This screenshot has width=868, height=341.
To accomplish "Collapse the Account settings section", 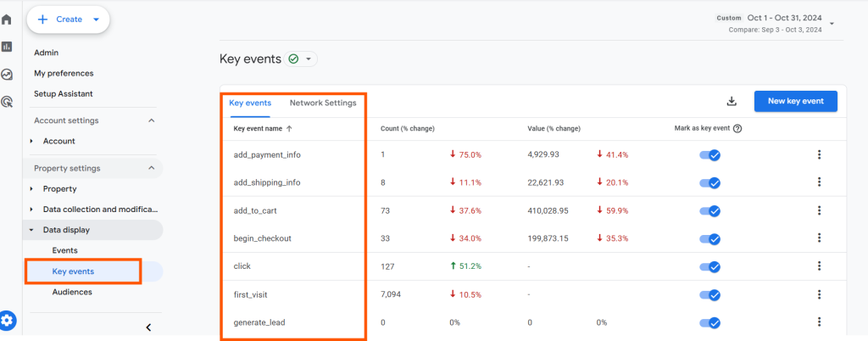I will tap(152, 120).
